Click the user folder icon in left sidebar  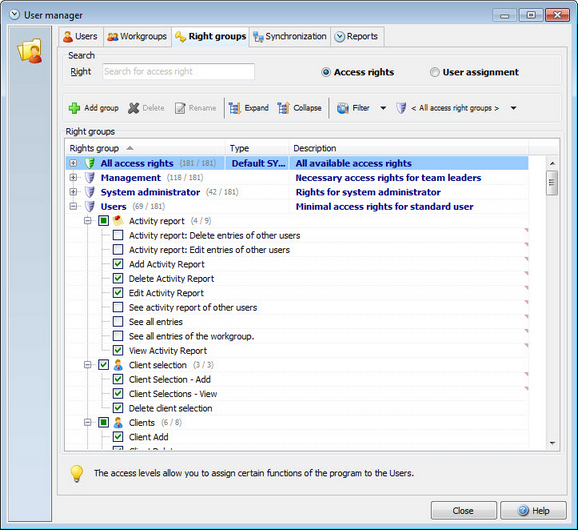(x=30, y=50)
